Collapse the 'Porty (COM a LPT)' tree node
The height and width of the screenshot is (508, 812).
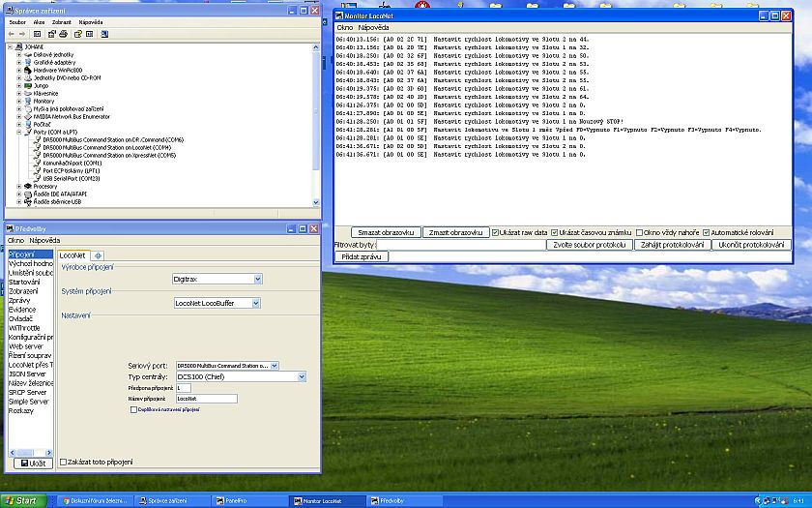(x=19, y=132)
